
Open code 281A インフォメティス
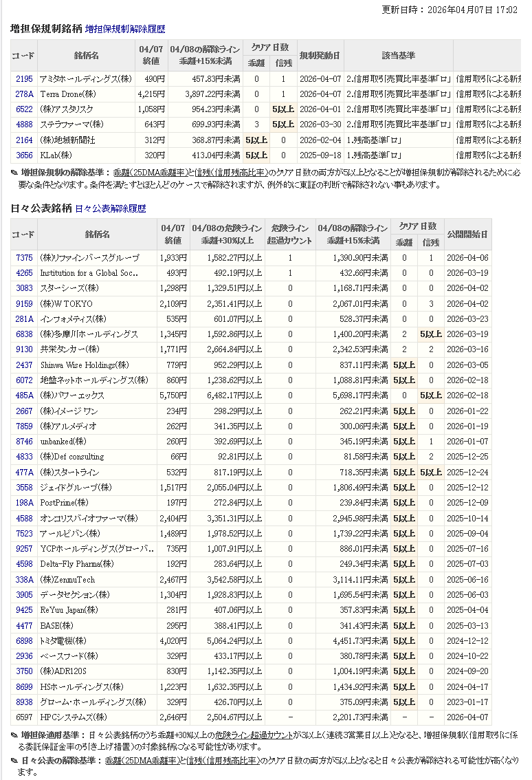(24, 319)
